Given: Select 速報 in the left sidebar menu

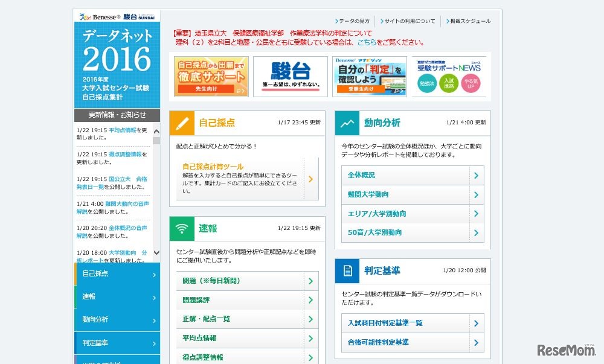Looking at the screenshot, I should (x=117, y=297).
